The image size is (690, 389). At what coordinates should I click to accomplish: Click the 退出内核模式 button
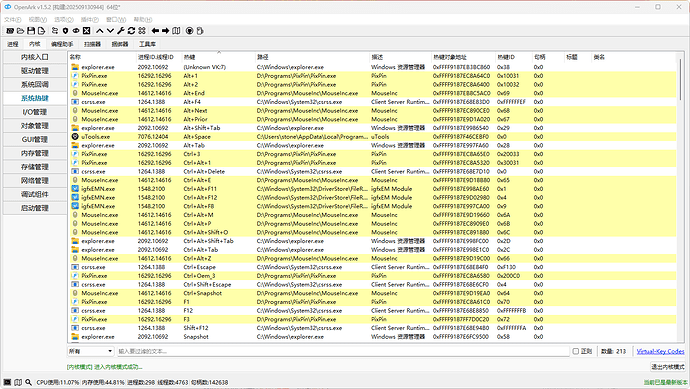tap(668, 367)
